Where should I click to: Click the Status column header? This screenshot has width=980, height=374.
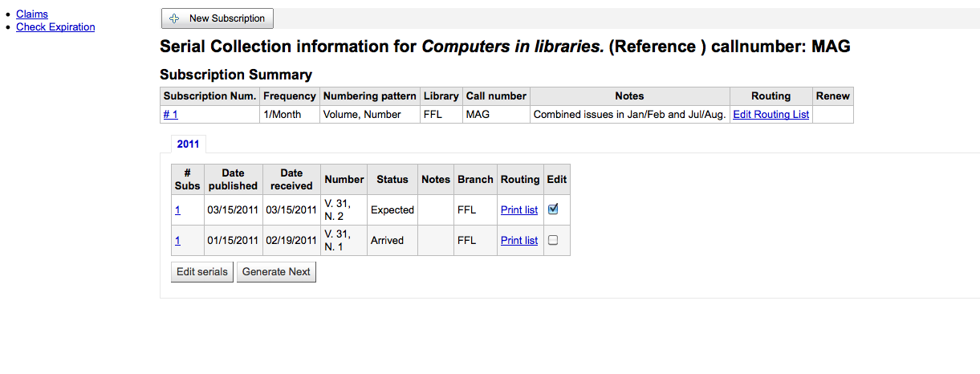(392, 180)
